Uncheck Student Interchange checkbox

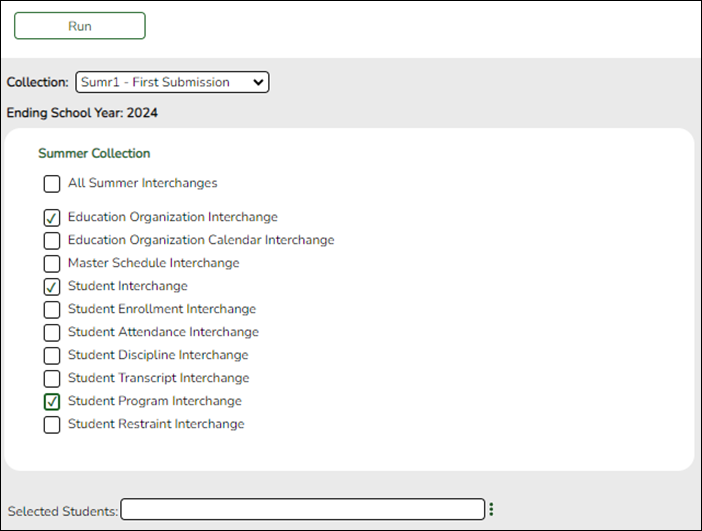tap(52, 287)
